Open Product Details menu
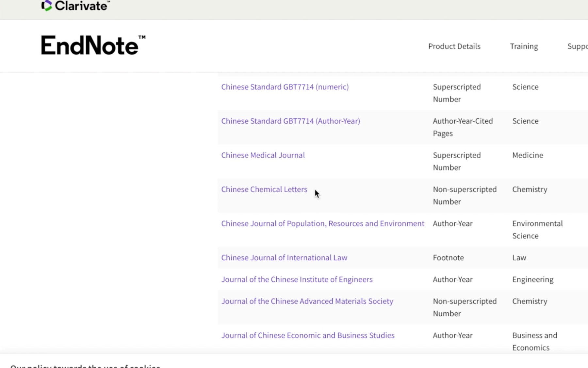Screen dimensions: 588x368 tap(454, 46)
